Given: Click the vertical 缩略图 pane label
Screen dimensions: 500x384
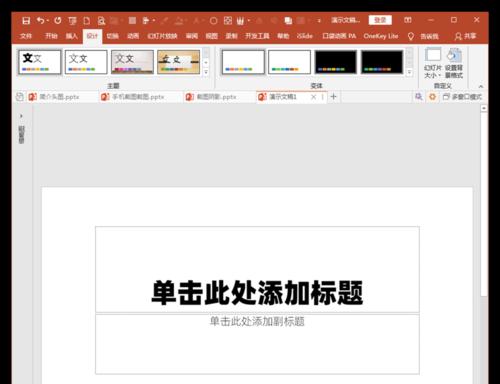Looking at the screenshot, I should pyautogui.click(x=21, y=135).
